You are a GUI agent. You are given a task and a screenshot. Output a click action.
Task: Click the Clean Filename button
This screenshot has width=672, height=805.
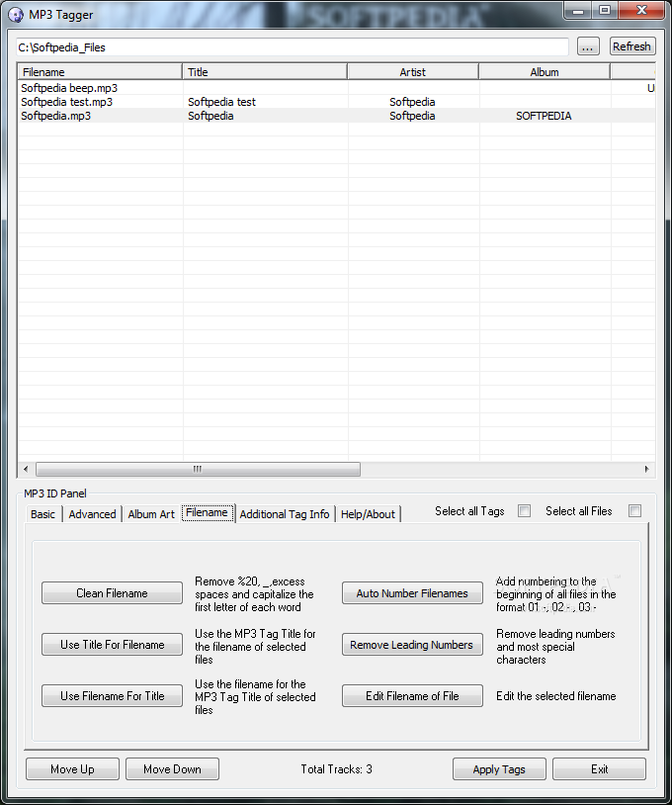click(x=112, y=593)
